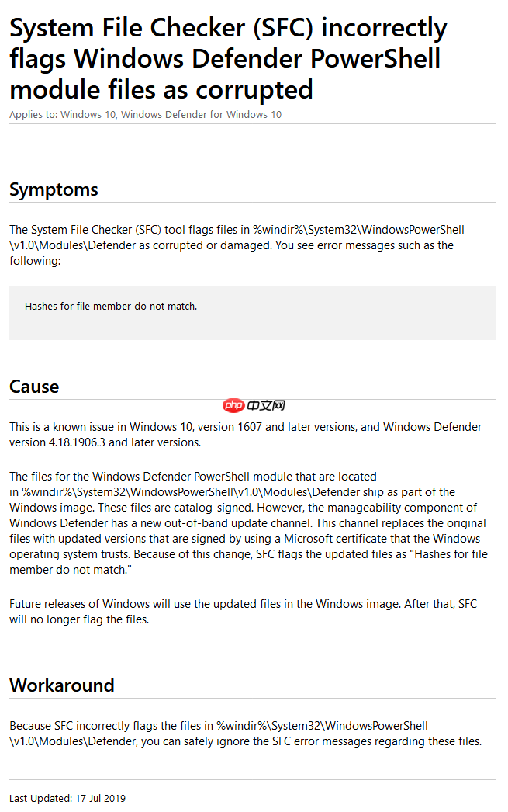Click the Workaround paragraph starting 'Because SFC incorrectly'

245,734
